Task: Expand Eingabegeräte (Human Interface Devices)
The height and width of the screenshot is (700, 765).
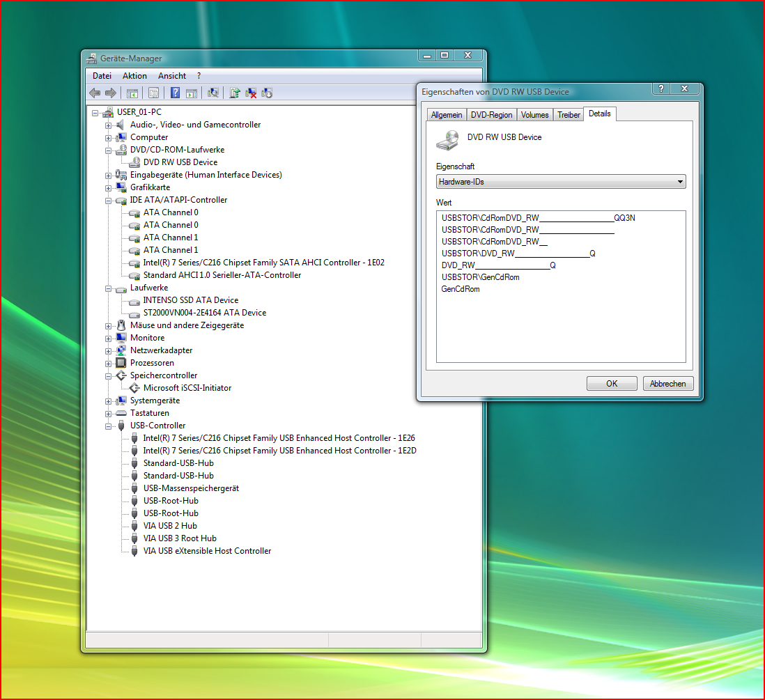Action: coord(108,176)
